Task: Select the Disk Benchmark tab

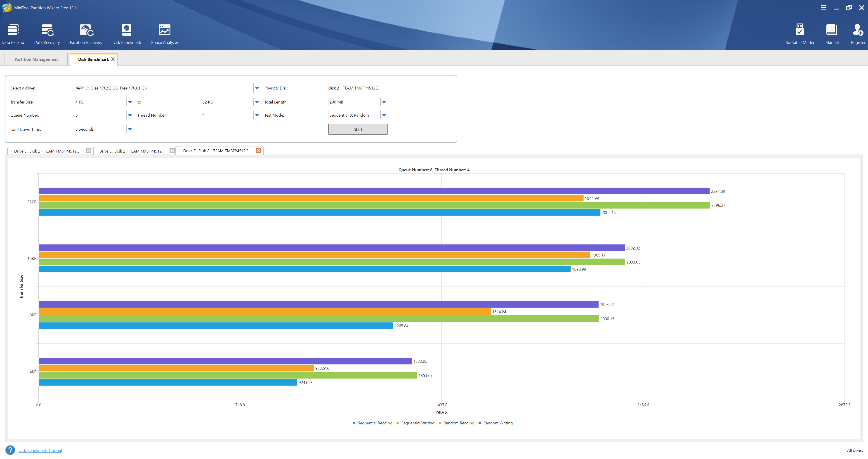Action: click(93, 59)
